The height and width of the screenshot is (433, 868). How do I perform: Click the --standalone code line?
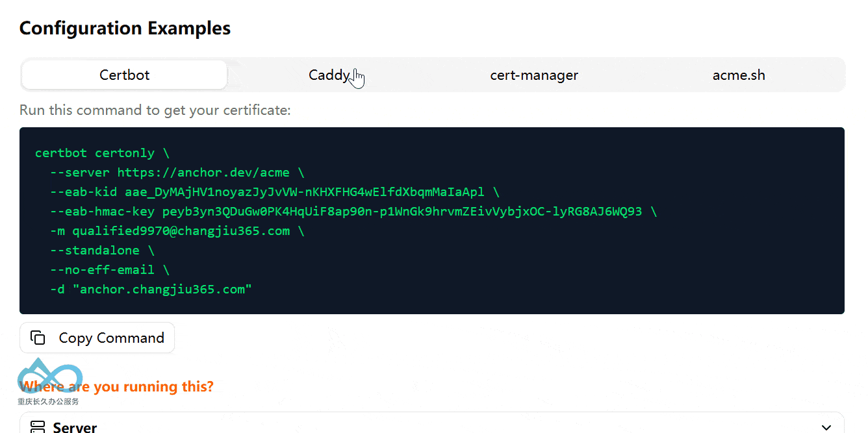[x=102, y=251]
